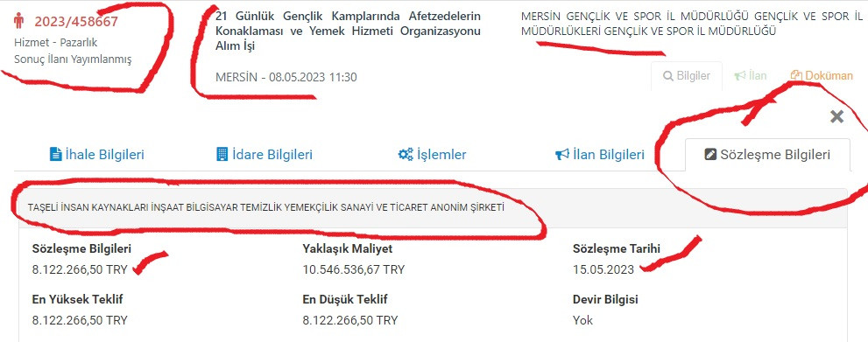Click the gears icon of İşlemler

click(406, 154)
